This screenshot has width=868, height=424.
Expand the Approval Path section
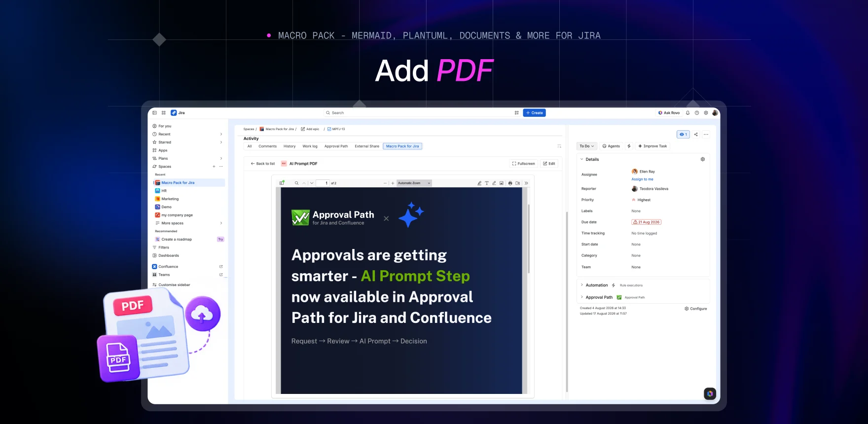582,297
